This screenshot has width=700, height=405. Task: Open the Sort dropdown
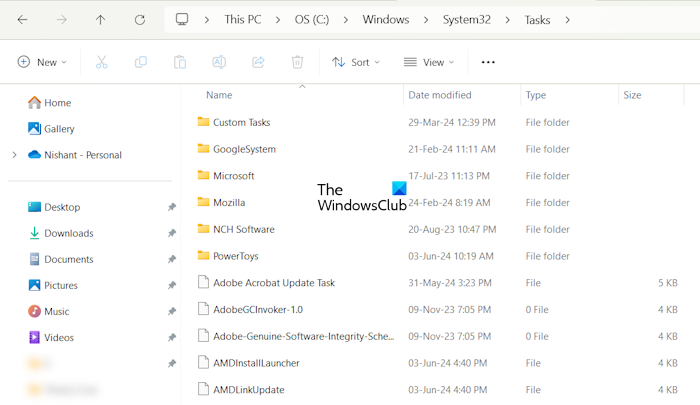pos(356,62)
